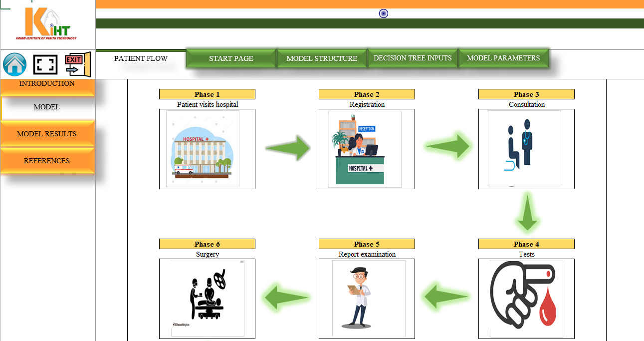Go to MODEL PARAMETERS tab
Viewport: 644px width, 341px height.
click(x=503, y=58)
